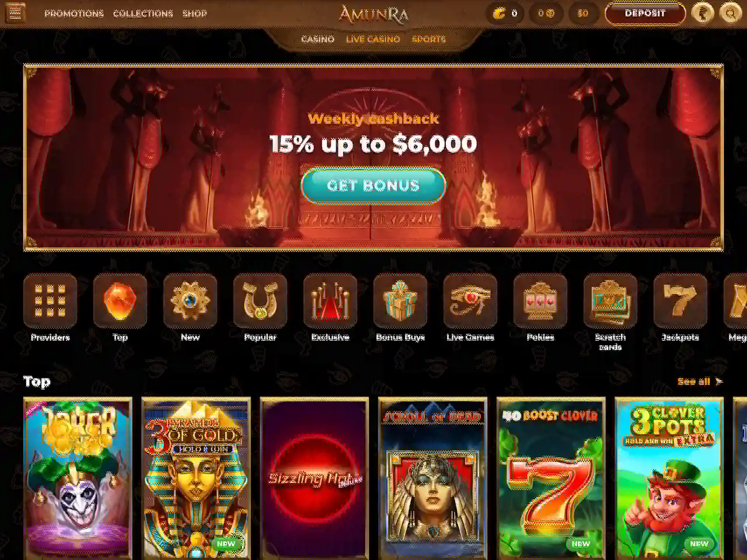747x560 pixels.
Task: Open the Exclusive red carpet category
Action: coord(330,301)
